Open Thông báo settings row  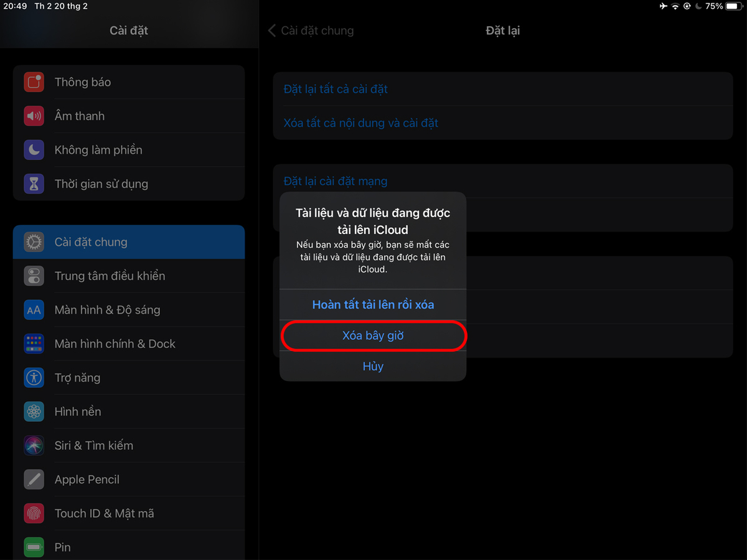tap(129, 82)
